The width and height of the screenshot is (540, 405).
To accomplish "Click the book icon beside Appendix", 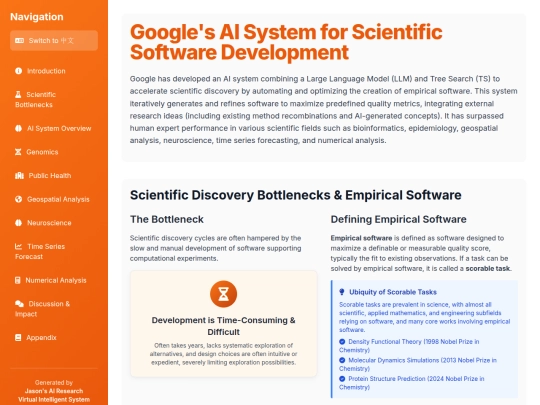I will click(18, 338).
